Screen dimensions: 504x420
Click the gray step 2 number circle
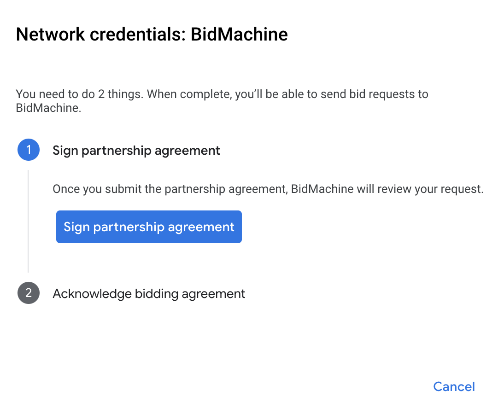tap(28, 293)
